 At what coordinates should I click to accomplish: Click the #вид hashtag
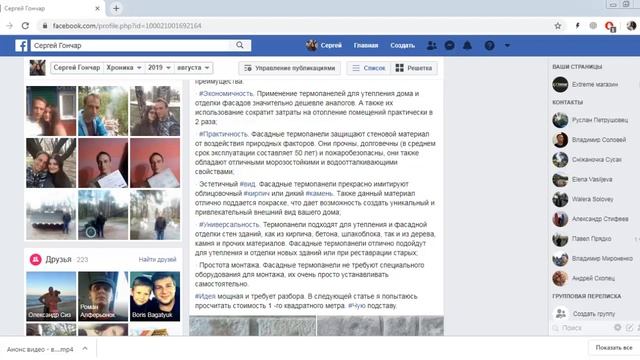point(247,184)
